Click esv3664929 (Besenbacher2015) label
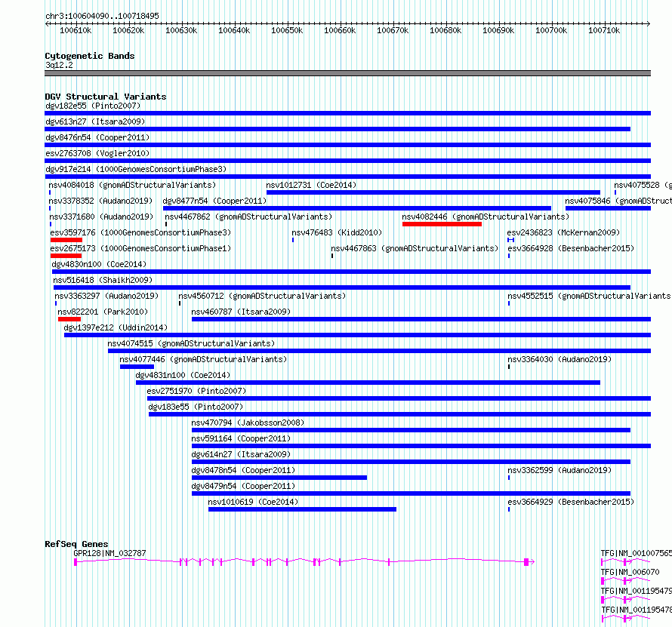672x627 pixels. click(x=571, y=502)
